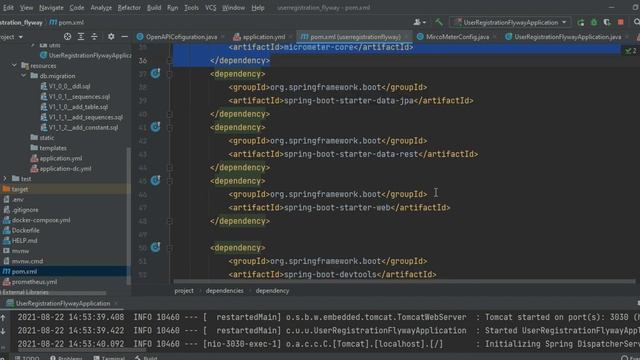
Task: Open the VCS menu
Action: (211, 7)
